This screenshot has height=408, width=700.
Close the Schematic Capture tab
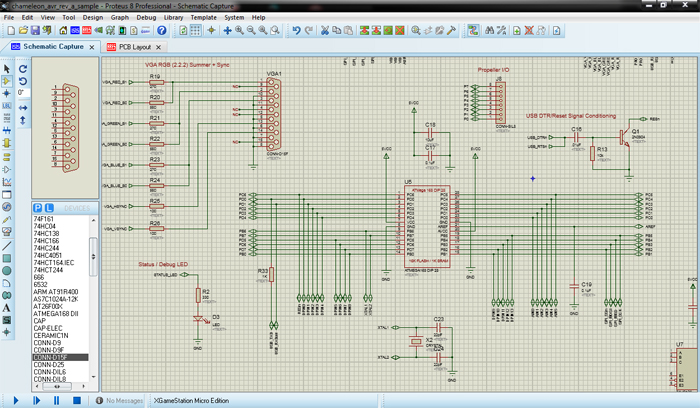(92, 47)
